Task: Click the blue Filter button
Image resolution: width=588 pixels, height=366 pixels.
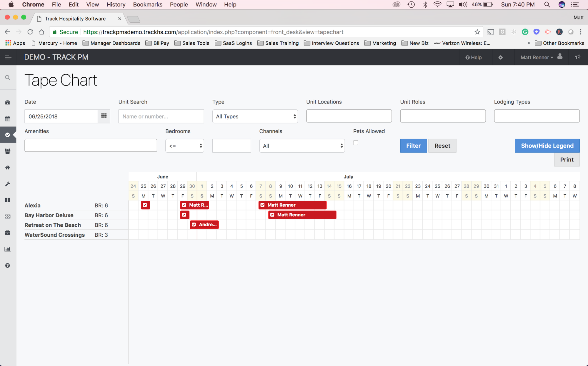Action: [413, 146]
